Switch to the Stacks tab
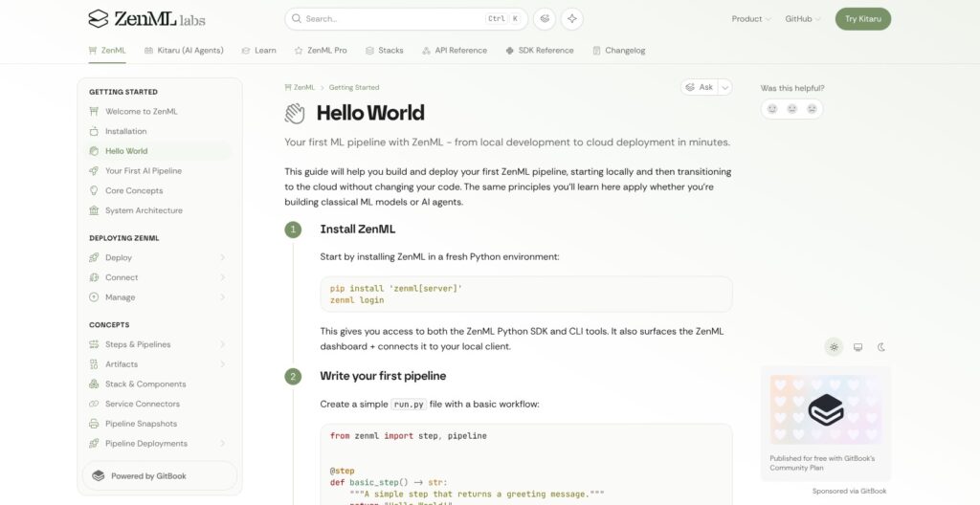The image size is (980, 505). click(385, 51)
